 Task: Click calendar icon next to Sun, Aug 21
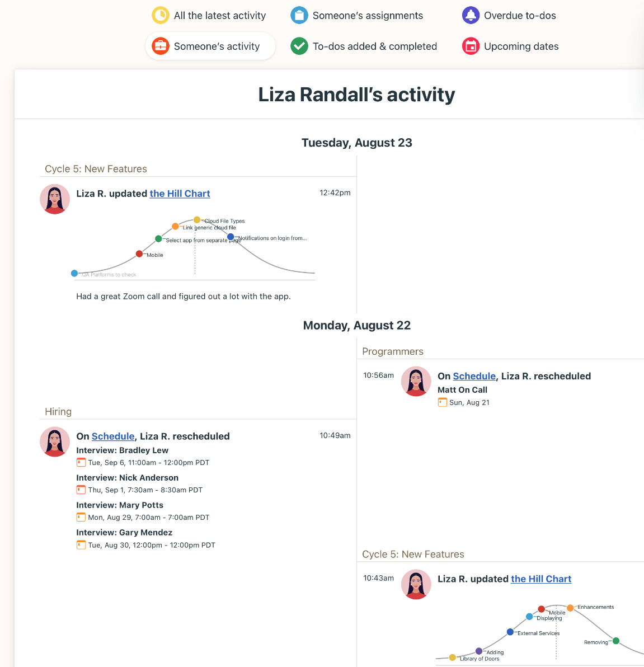click(443, 402)
